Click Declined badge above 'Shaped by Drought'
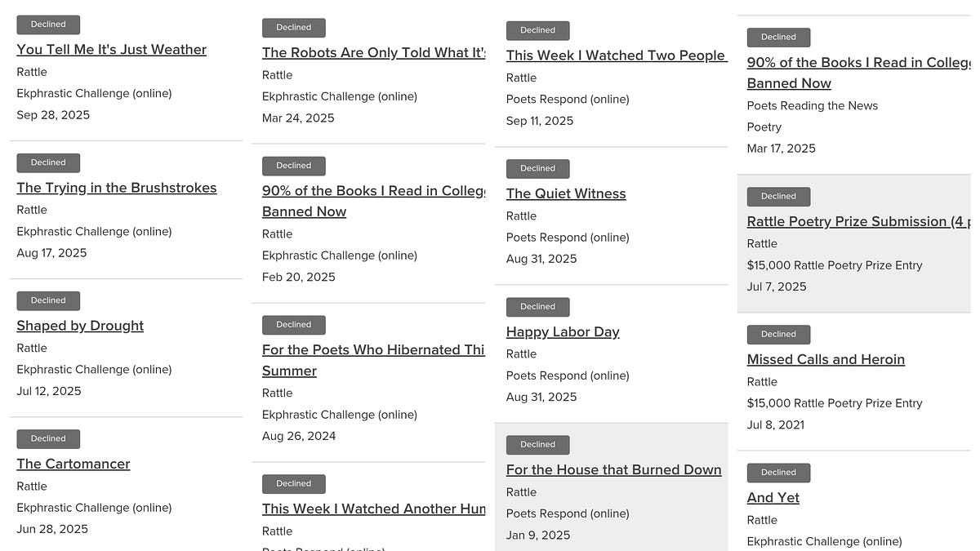 coord(48,300)
